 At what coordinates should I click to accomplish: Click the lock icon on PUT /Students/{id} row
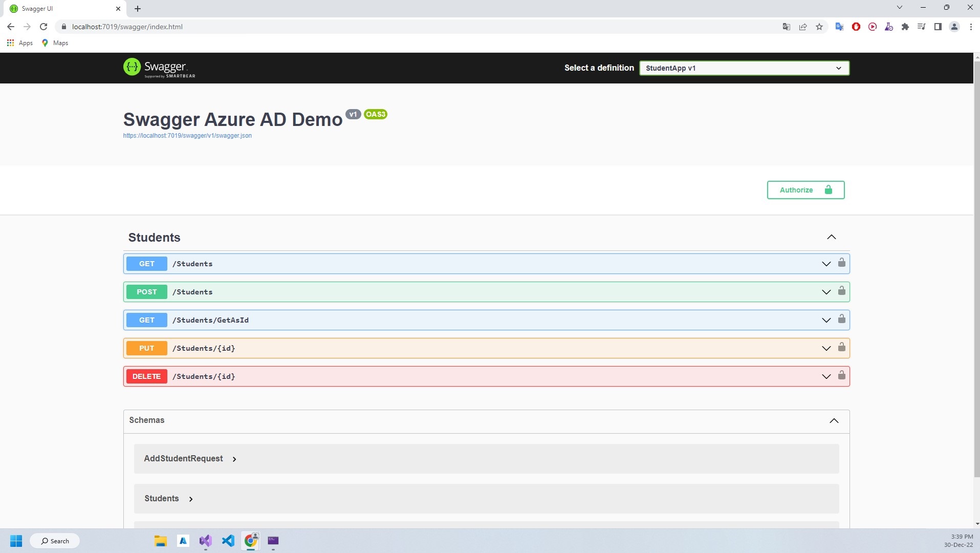841,347
